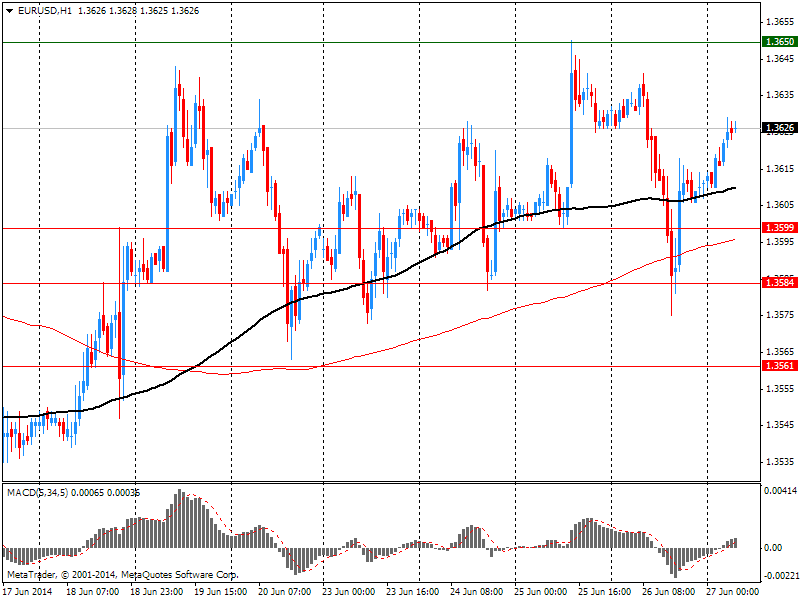Image resolution: width=800 pixels, height=600 pixels.
Task: Click the 1.3575 price scale label
Action: click(x=781, y=315)
